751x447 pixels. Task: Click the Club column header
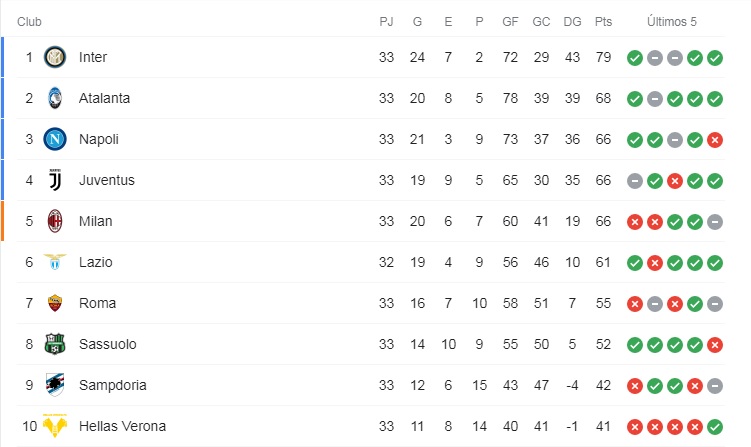pos(29,22)
